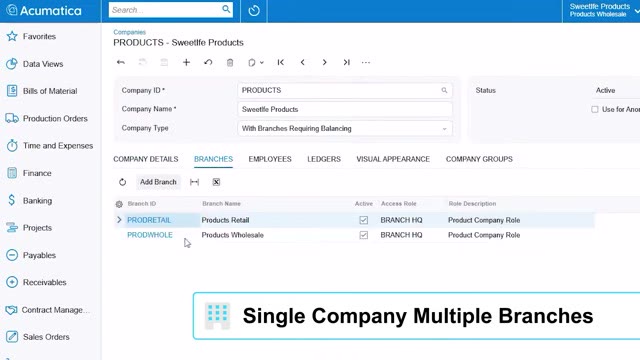The width and height of the screenshot is (640, 360).
Task: Add new record with plus icon
Action: 186,62
